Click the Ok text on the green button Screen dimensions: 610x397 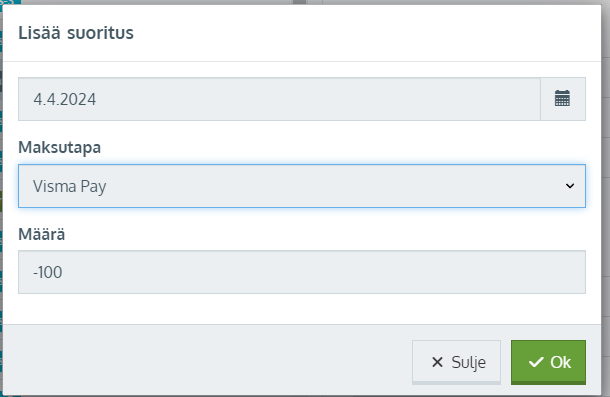click(561, 363)
